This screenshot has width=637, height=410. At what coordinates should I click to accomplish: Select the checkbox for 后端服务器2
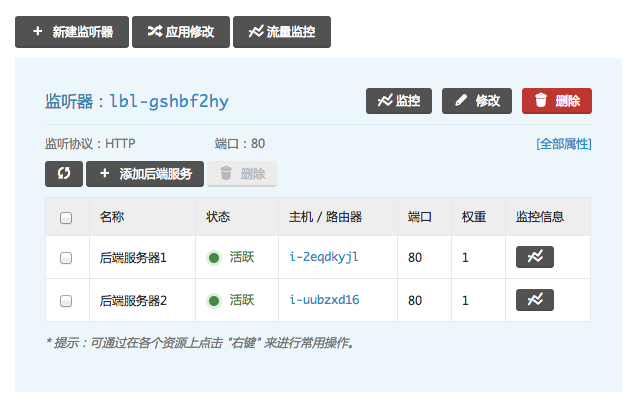pos(66,301)
